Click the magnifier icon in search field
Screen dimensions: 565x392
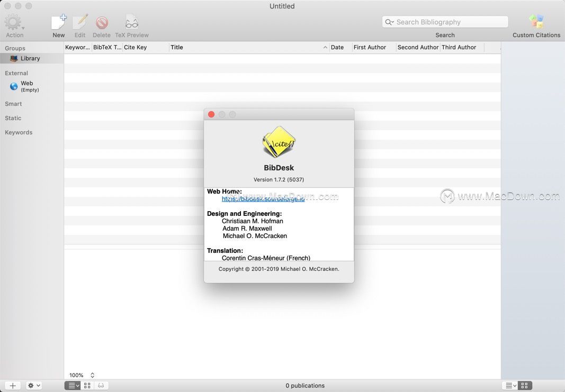pyautogui.click(x=389, y=22)
